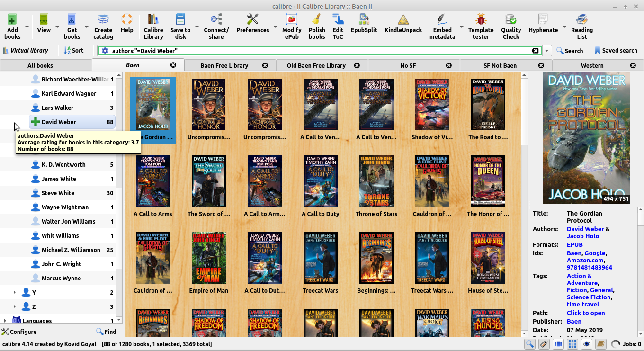Open the Edit ToC tool
Screen dimensions: 644x351
(x=338, y=19)
